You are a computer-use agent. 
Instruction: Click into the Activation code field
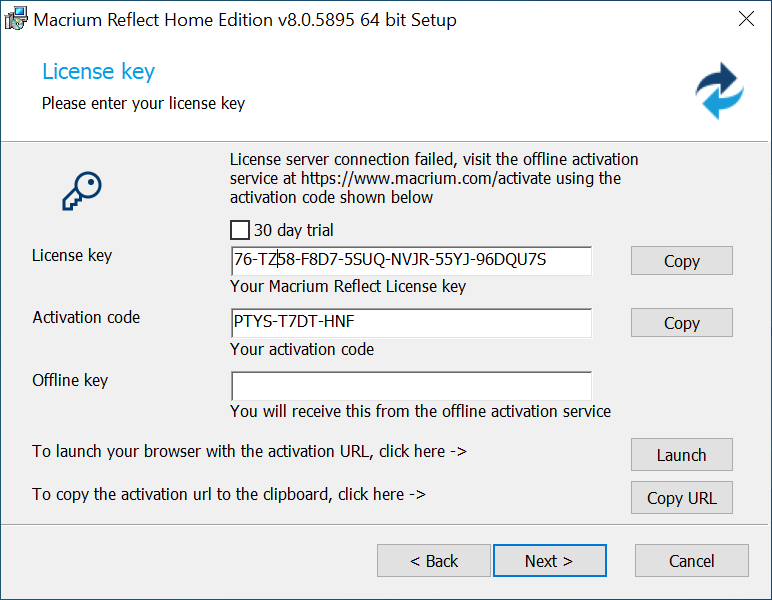point(411,323)
